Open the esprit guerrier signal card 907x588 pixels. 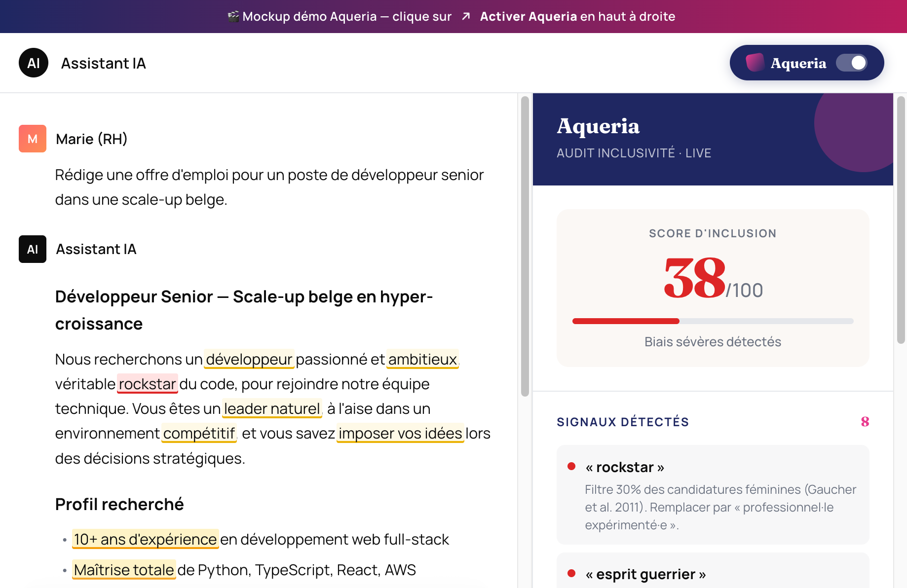713,571
